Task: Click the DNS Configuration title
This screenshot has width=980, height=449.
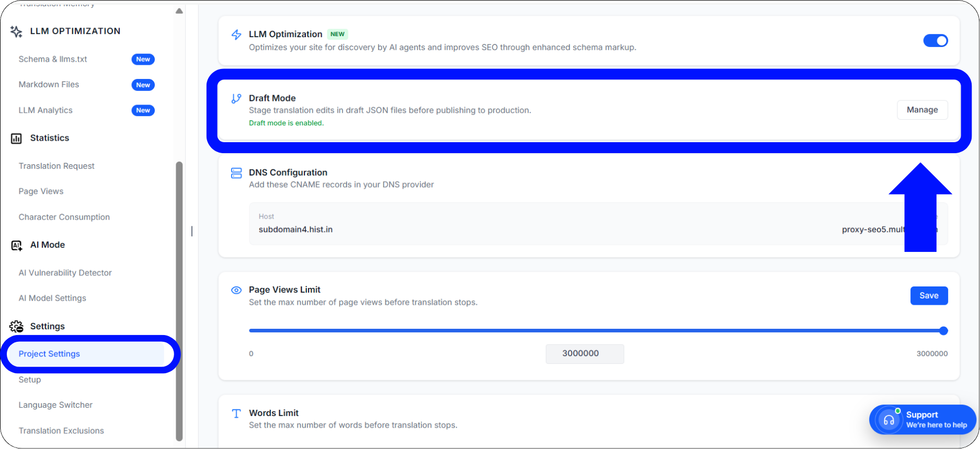Action: pos(288,172)
